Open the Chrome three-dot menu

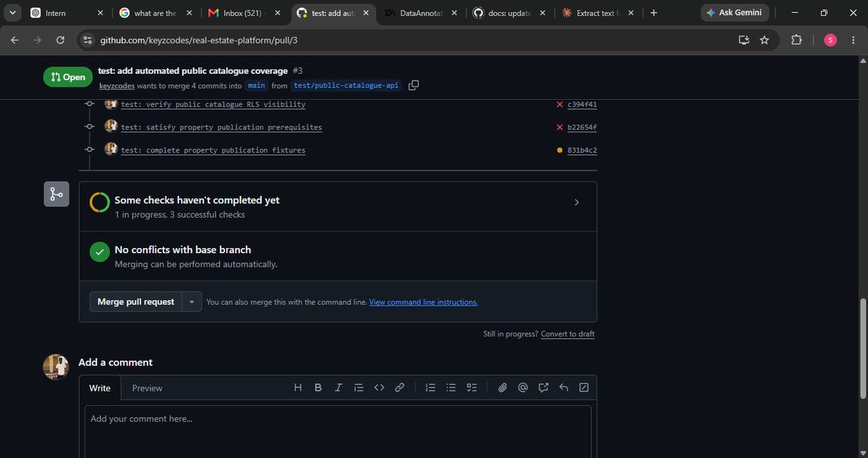tap(854, 40)
